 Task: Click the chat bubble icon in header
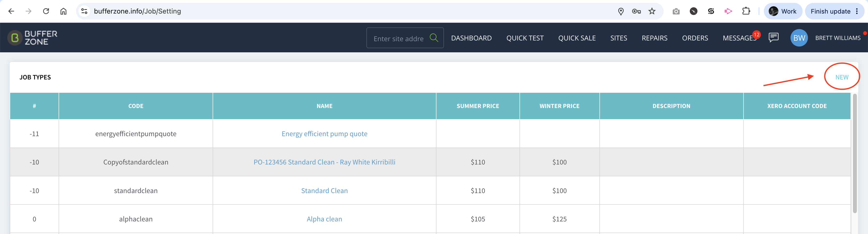tap(773, 38)
